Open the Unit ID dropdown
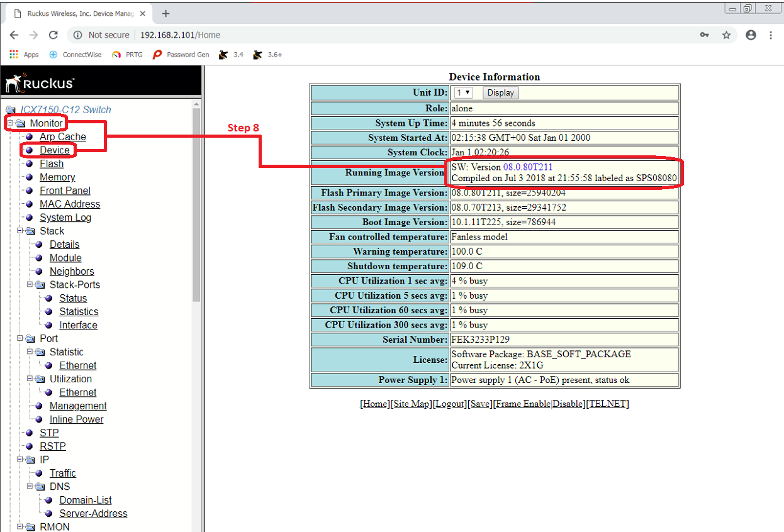This screenshot has width=784, height=532. point(464,92)
